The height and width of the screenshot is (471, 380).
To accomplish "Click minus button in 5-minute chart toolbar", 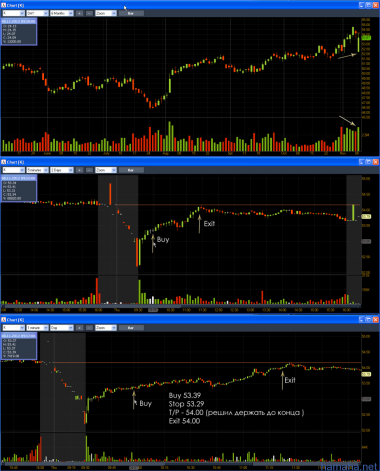I will [x=89, y=170].
